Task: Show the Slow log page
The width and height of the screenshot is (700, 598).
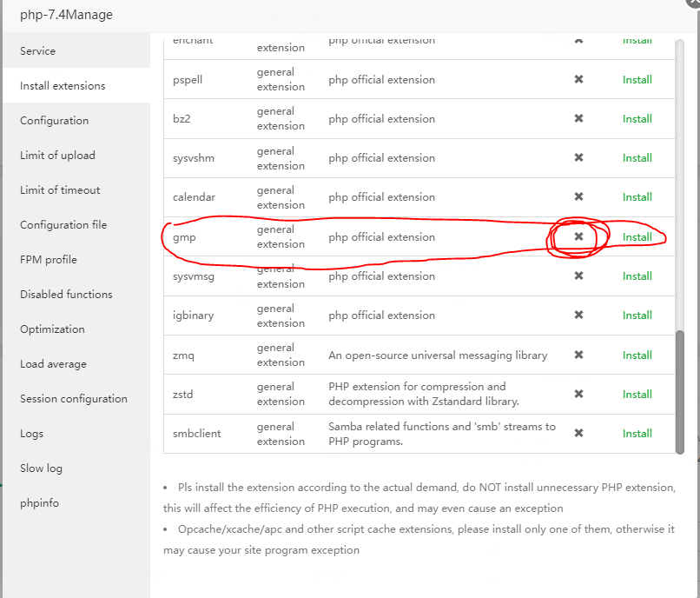Action: (42, 468)
